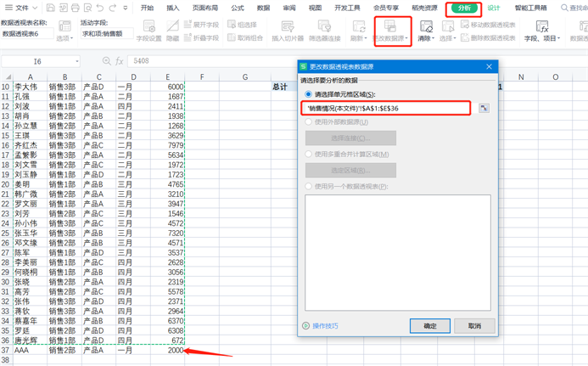The image size is (588, 366).
Task: Click the cell range input field in dialog
Action: (x=387, y=109)
